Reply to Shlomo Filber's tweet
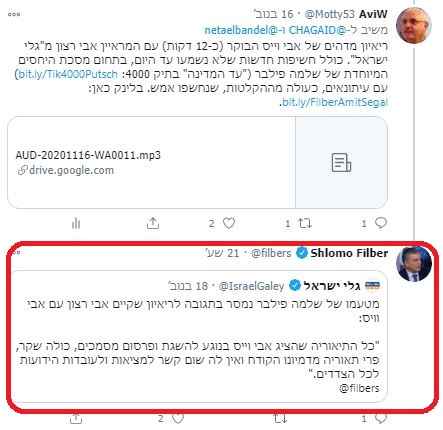Screen dimensions: 443x430 click(381, 418)
